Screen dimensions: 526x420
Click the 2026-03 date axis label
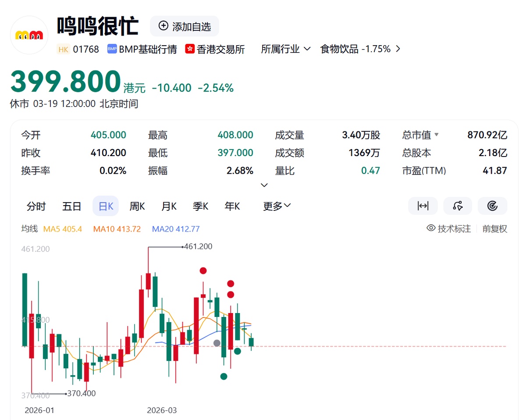(x=162, y=410)
